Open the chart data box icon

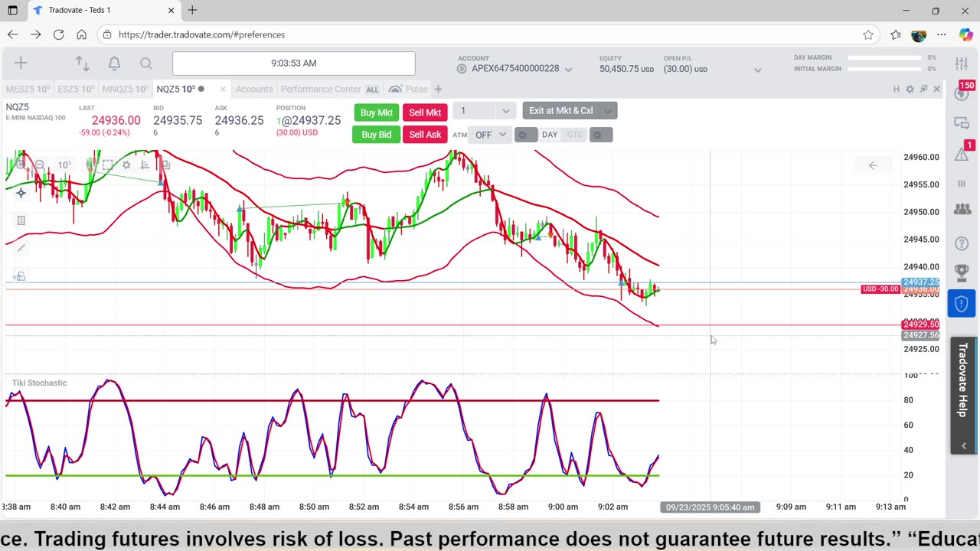click(21, 220)
